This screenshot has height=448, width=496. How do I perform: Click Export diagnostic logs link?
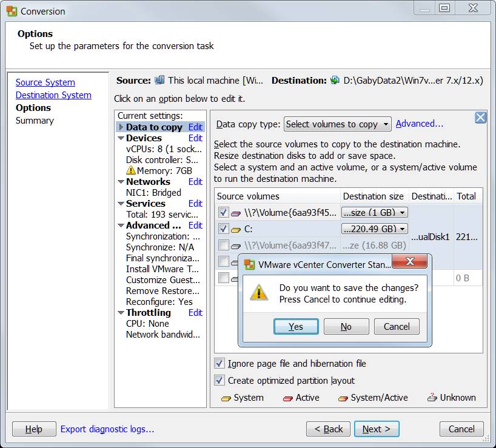click(107, 429)
